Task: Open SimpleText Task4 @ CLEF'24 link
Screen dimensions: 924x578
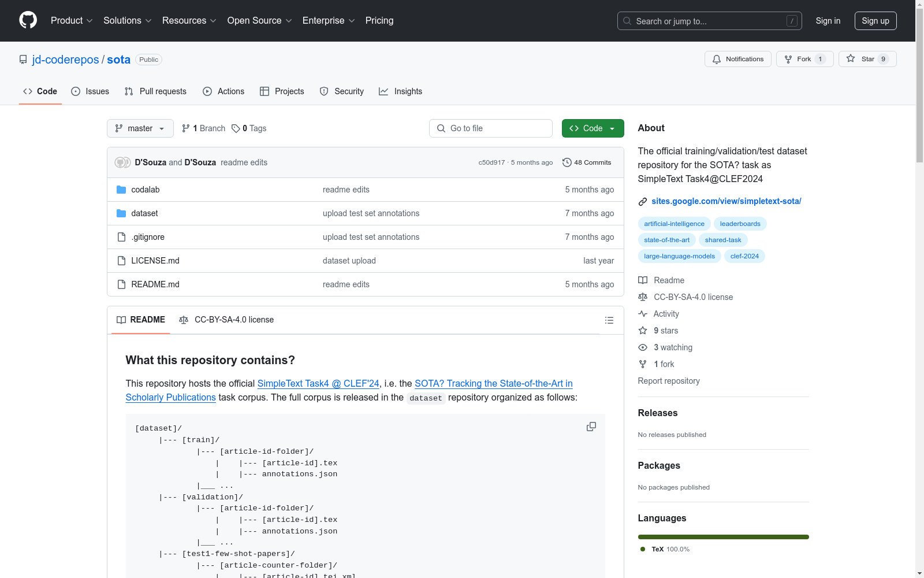Action: click(x=318, y=383)
